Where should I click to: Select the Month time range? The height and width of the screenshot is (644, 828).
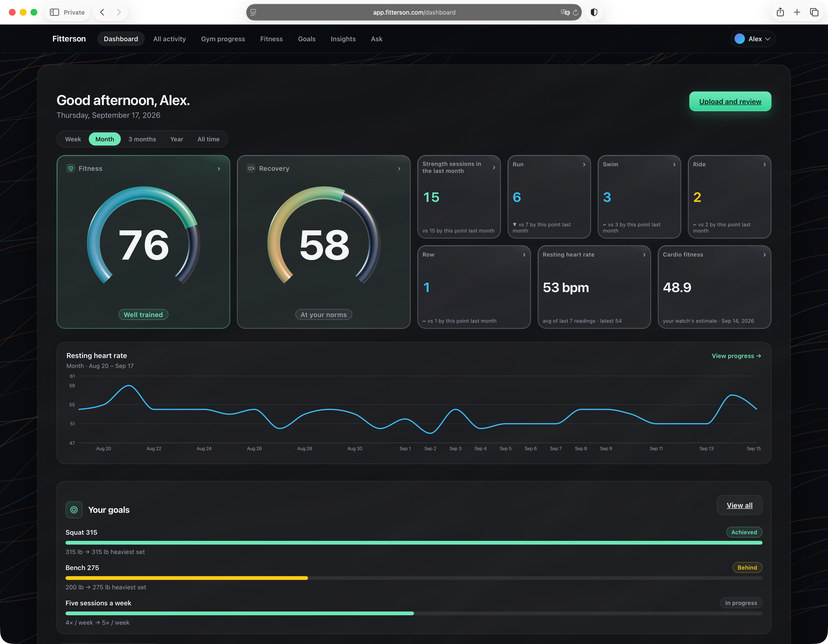[x=105, y=139]
